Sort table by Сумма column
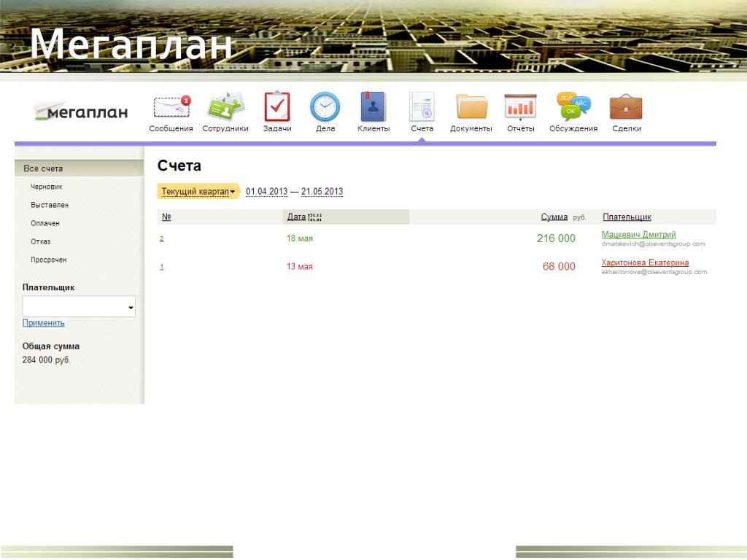 554,217
